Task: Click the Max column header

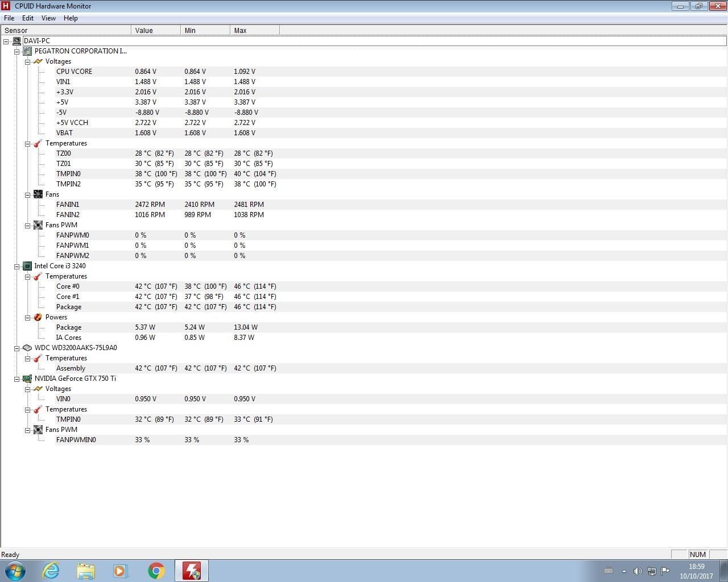Action: point(255,31)
